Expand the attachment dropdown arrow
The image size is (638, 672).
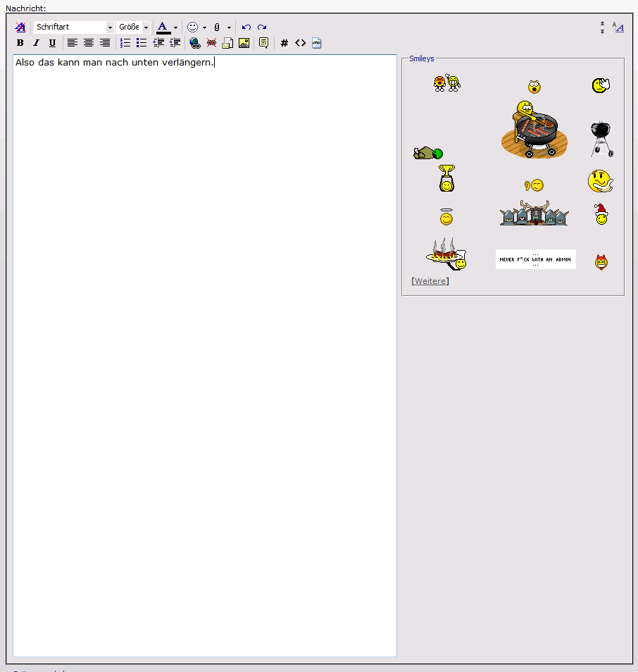click(230, 27)
